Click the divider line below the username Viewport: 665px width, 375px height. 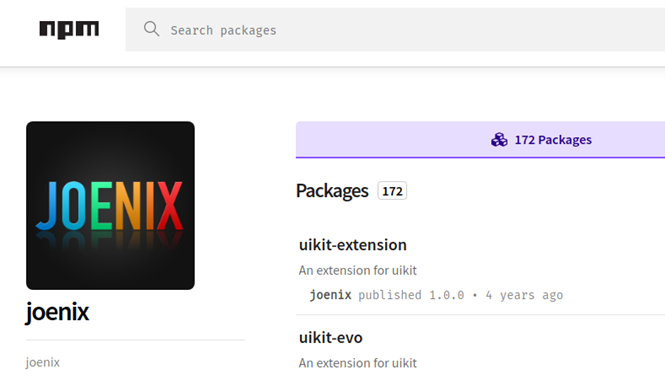(x=135, y=340)
